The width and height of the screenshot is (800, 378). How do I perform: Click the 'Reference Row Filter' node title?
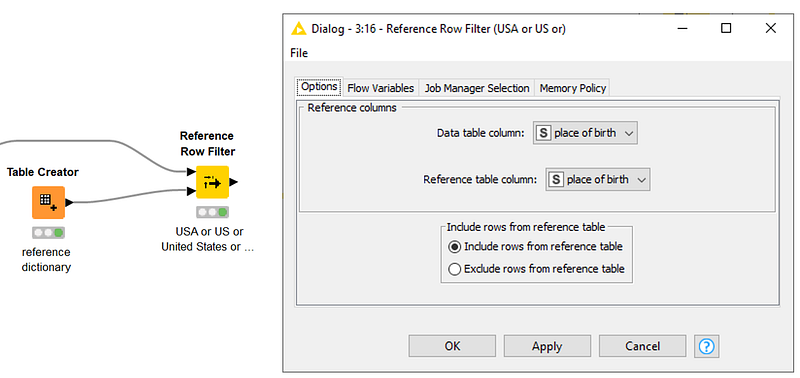[207, 144]
